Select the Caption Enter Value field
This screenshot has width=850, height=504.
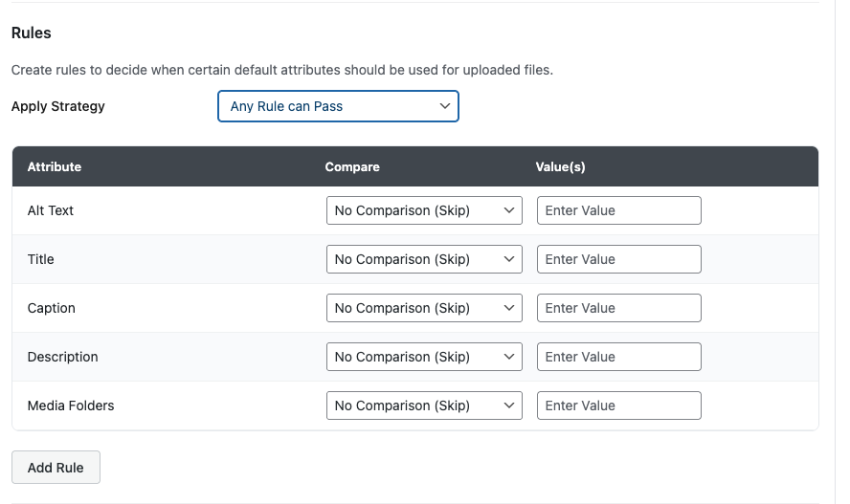click(x=618, y=308)
